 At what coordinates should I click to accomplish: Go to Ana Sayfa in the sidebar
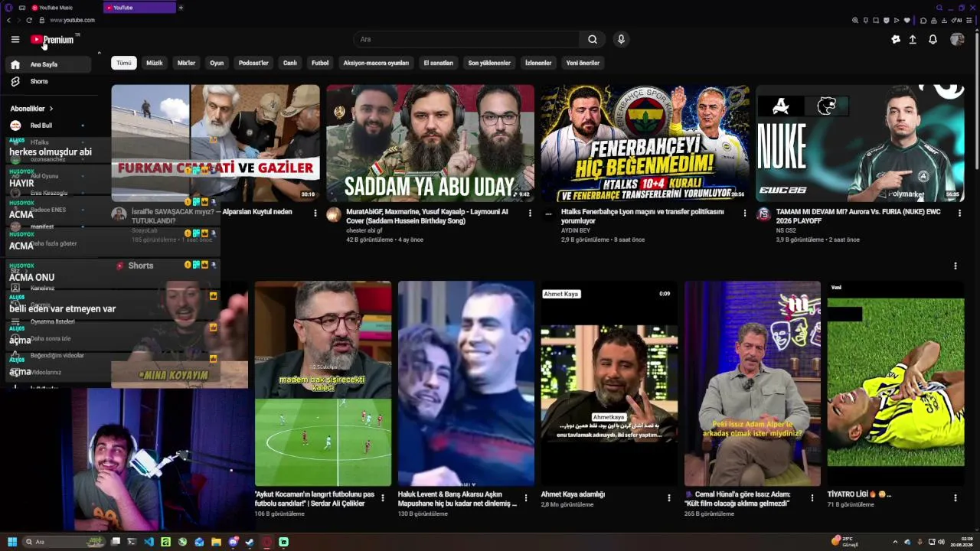pyautogui.click(x=47, y=64)
